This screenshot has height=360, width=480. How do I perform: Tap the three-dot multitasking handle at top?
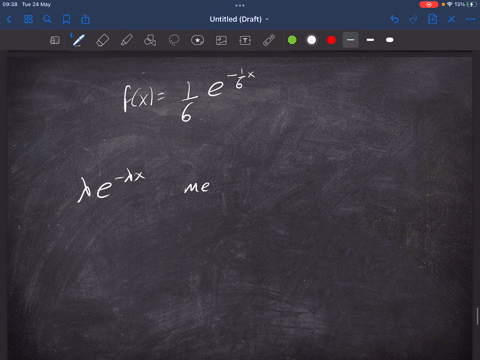point(240,5)
